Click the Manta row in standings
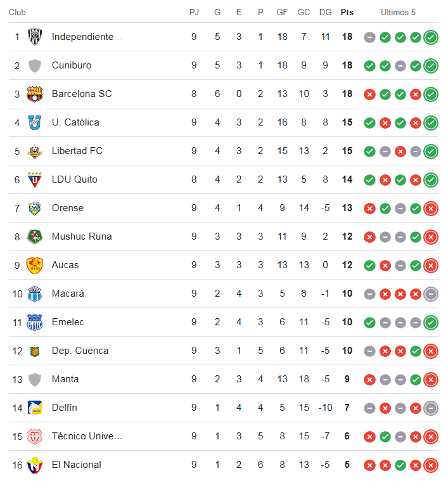Screen dimensions: 448x485 [x=224, y=379]
